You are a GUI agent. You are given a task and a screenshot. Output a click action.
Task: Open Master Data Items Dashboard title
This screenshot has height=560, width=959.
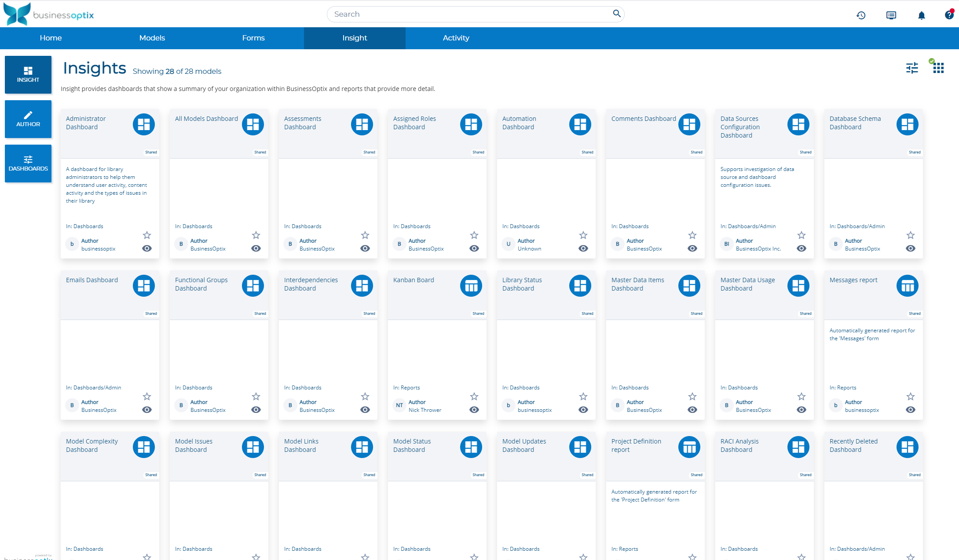[x=638, y=284]
